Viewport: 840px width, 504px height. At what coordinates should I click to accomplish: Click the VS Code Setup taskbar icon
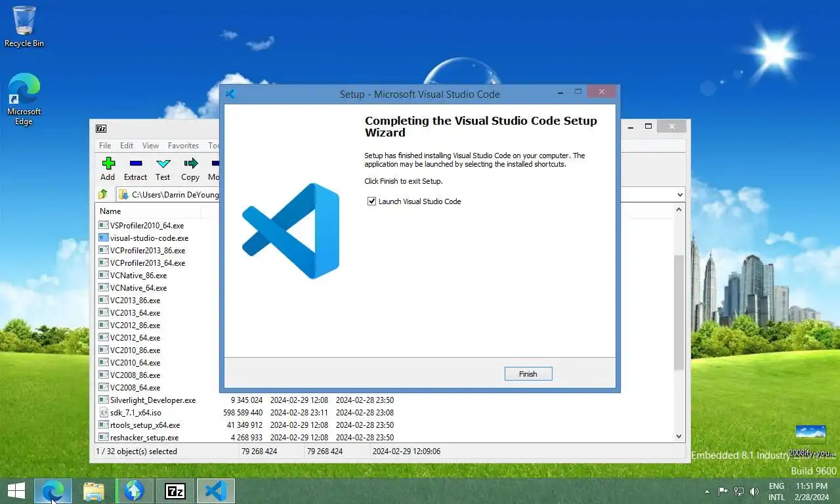(x=216, y=491)
